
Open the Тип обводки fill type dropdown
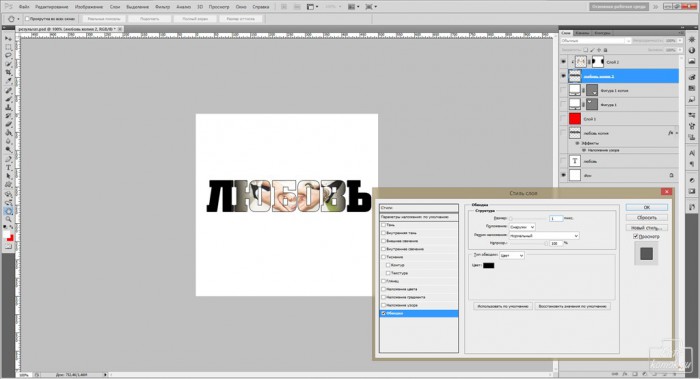point(512,255)
